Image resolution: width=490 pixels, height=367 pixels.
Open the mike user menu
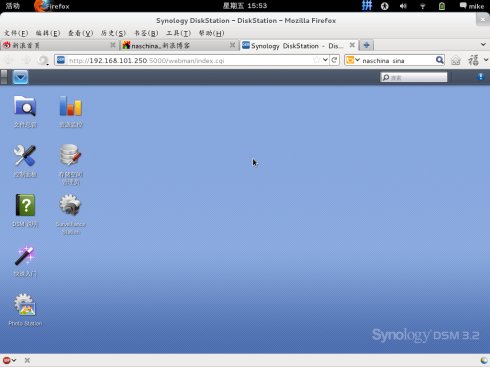[x=472, y=6]
